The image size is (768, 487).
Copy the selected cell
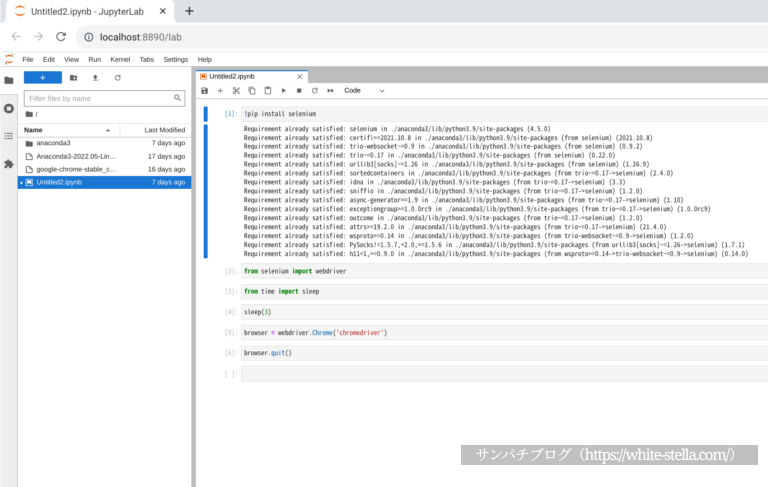click(x=252, y=91)
